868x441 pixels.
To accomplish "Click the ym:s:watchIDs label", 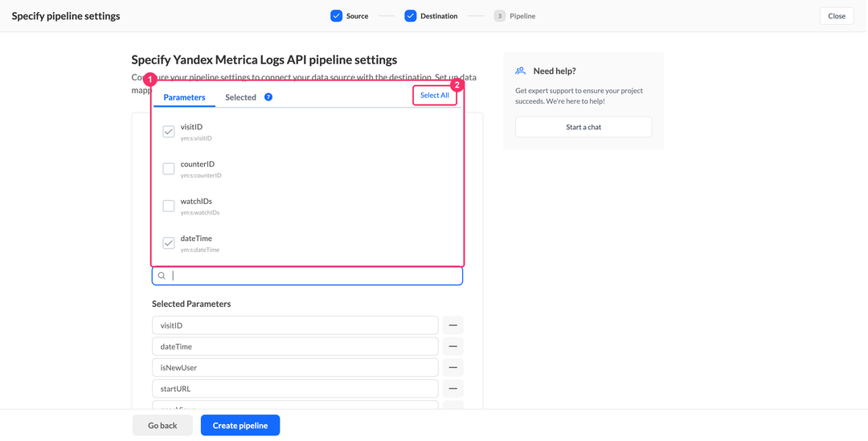I will tap(200, 213).
